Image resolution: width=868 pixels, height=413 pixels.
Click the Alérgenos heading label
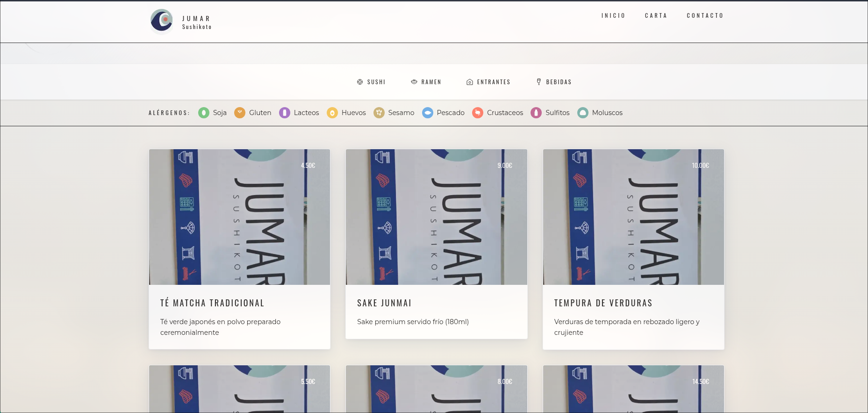[x=169, y=113]
